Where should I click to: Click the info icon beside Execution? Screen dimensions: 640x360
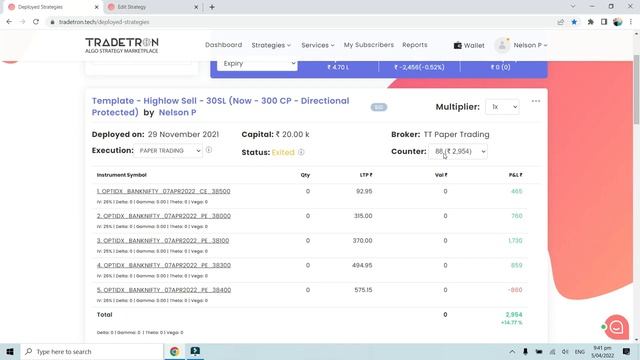coord(209,150)
